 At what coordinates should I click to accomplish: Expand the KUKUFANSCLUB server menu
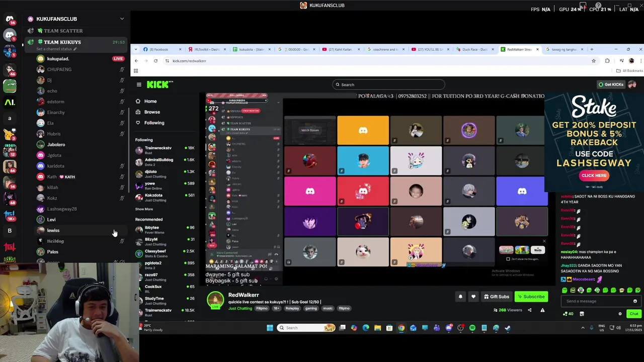tap(122, 19)
